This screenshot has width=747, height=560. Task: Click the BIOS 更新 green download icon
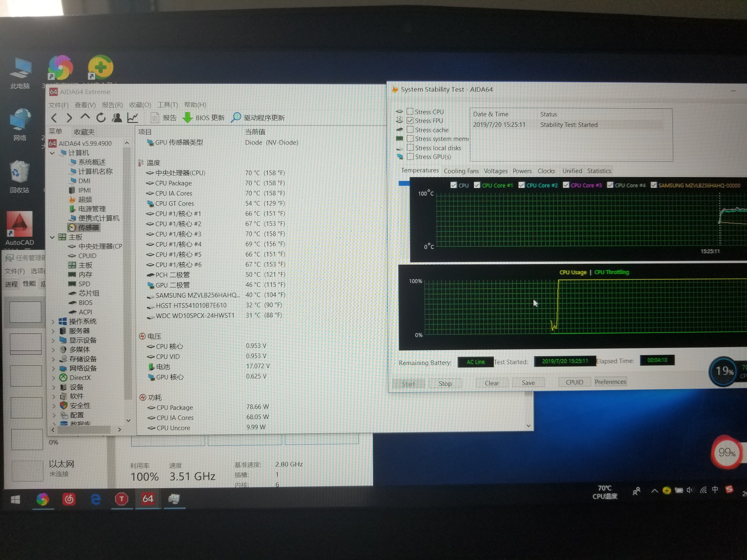pos(187,118)
